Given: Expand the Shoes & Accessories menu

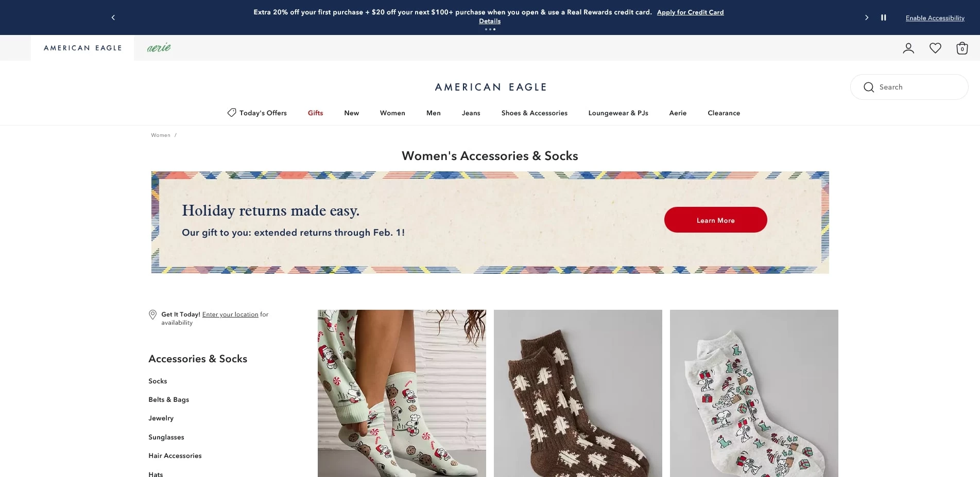Looking at the screenshot, I should [x=534, y=113].
